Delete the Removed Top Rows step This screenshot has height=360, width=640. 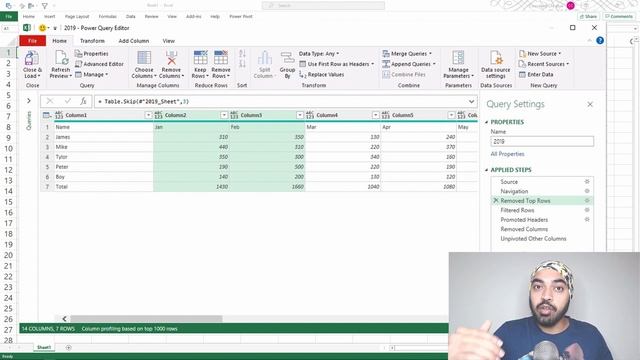pos(496,200)
